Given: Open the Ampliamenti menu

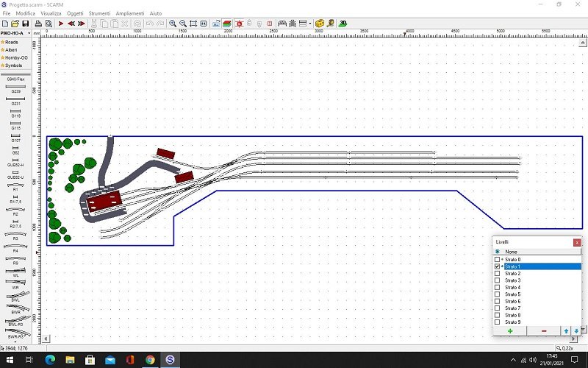Looking at the screenshot, I should pyautogui.click(x=130, y=14).
